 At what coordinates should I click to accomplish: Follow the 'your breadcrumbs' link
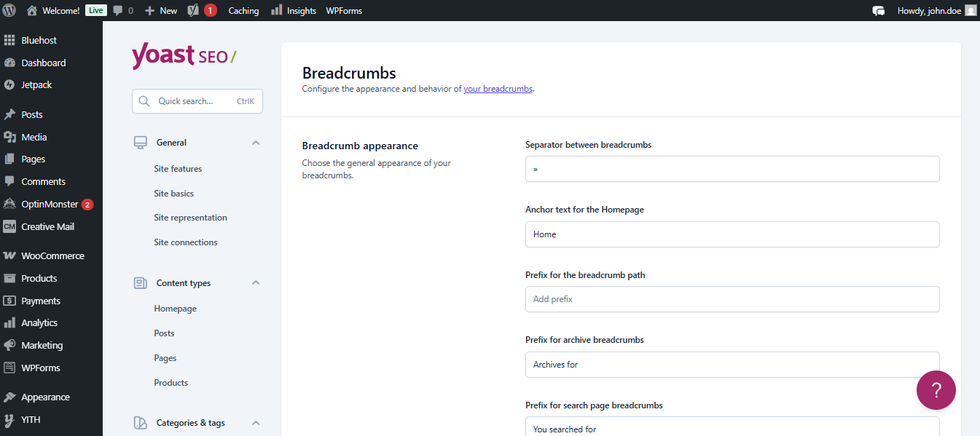click(x=498, y=88)
